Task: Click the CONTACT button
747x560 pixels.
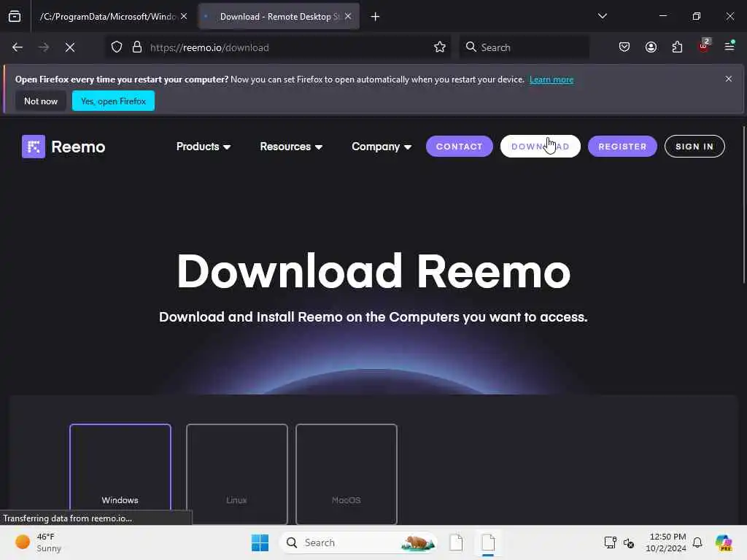Action: point(460,146)
